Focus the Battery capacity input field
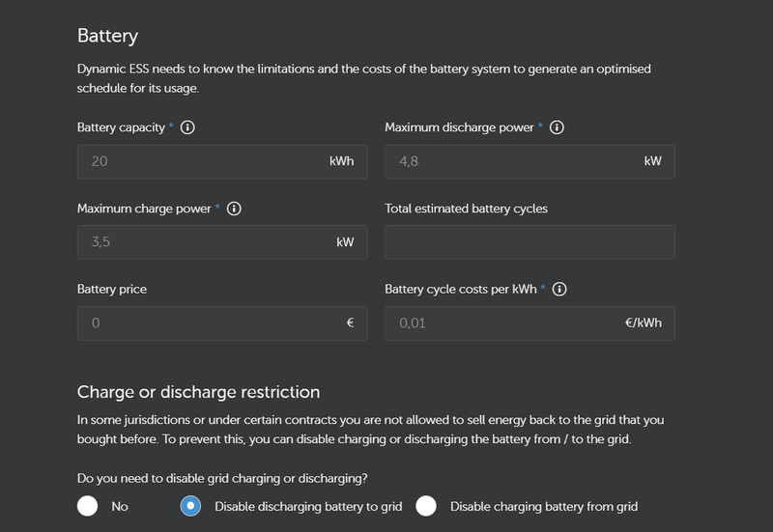This screenshot has width=773, height=532. click(x=203, y=161)
